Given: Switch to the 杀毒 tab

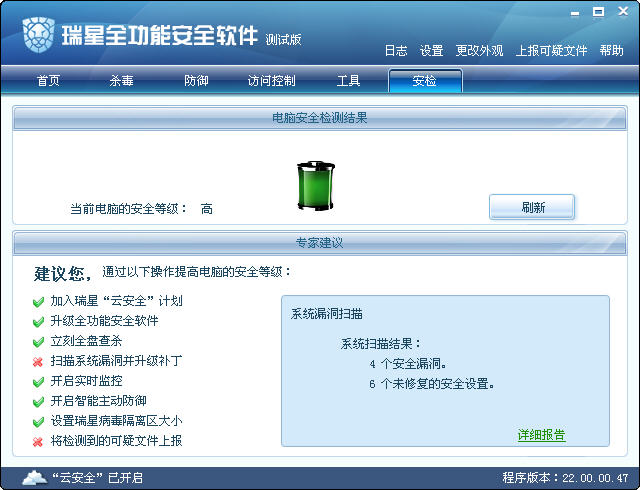Looking at the screenshot, I should coord(121,80).
